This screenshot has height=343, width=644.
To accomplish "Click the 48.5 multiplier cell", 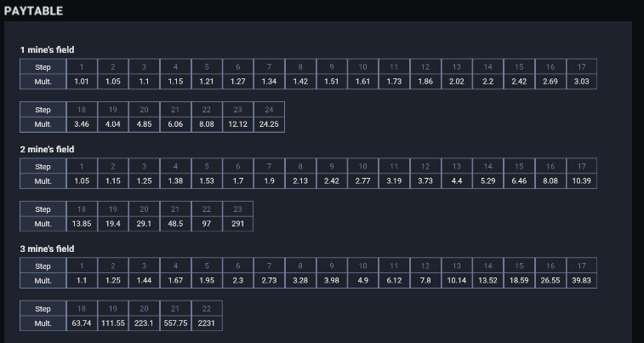I will point(175,224).
